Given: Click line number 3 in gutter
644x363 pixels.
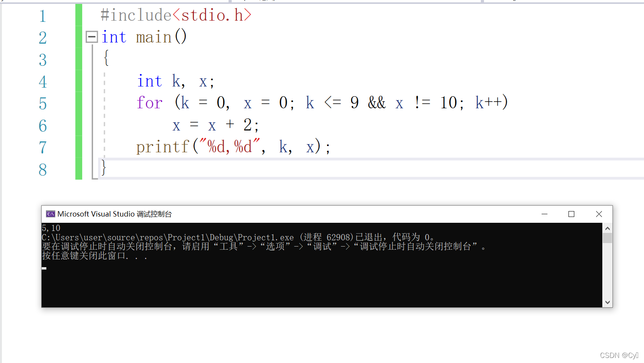Looking at the screenshot, I should coord(43,60).
